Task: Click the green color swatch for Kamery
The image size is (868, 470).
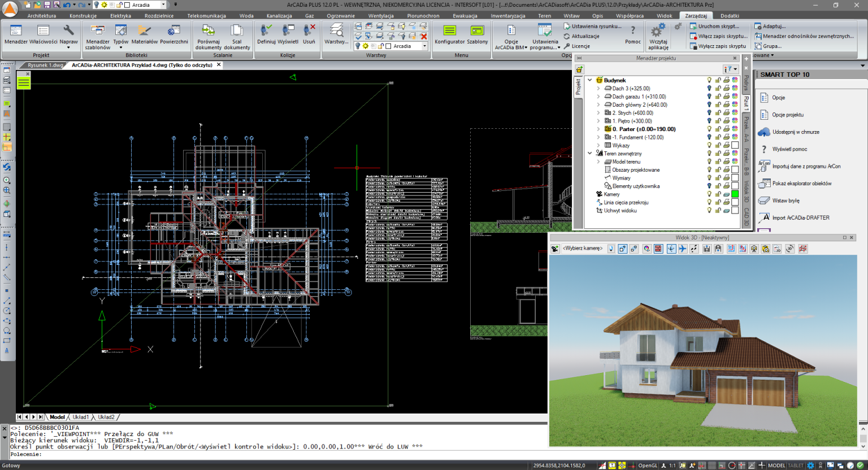Action: tap(735, 194)
